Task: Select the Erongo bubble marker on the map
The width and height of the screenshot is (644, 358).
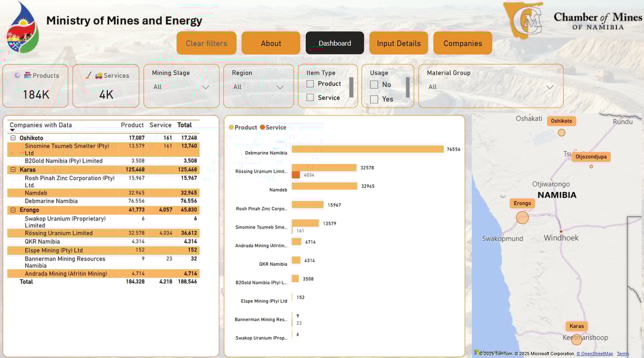Action: pyautogui.click(x=522, y=217)
